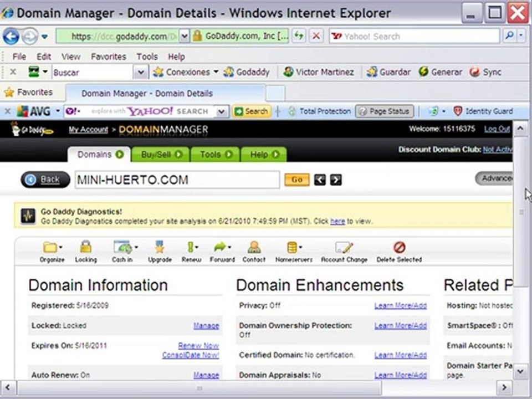Select the Buy/Sell tab
This screenshot has height=399, width=532.
pyautogui.click(x=161, y=155)
